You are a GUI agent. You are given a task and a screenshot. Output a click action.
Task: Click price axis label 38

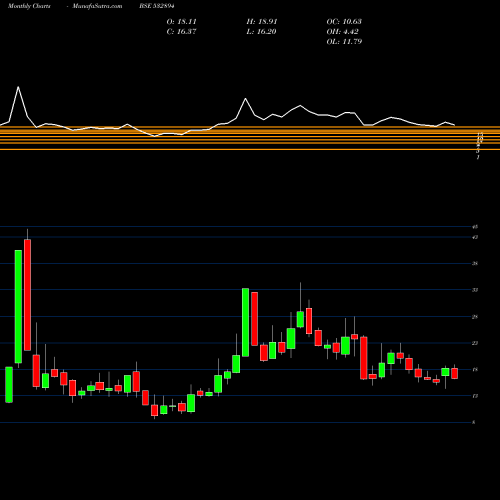click(x=475, y=264)
